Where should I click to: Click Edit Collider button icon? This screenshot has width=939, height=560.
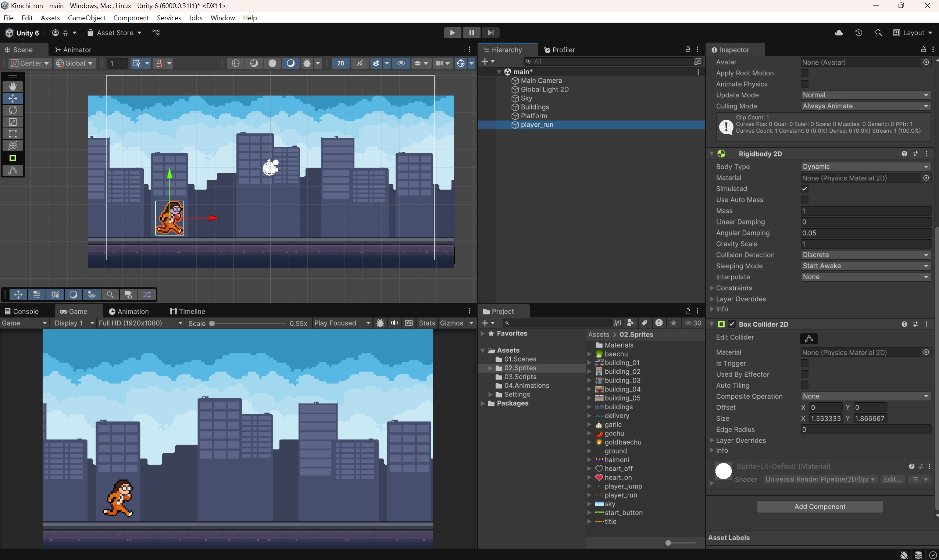(x=808, y=338)
